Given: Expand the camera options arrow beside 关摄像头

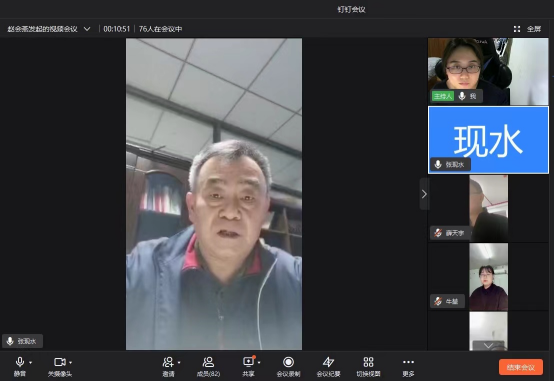Looking at the screenshot, I should pos(71,363).
